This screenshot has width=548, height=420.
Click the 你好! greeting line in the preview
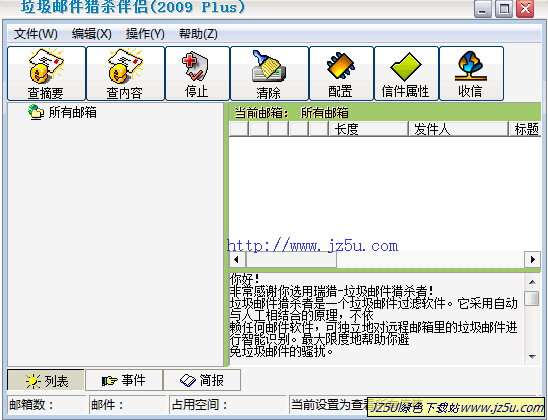tap(244, 279)
